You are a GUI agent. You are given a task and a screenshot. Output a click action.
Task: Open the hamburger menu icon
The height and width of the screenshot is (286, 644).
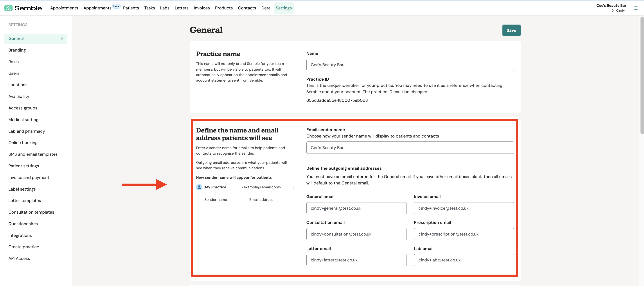[635, 8]
